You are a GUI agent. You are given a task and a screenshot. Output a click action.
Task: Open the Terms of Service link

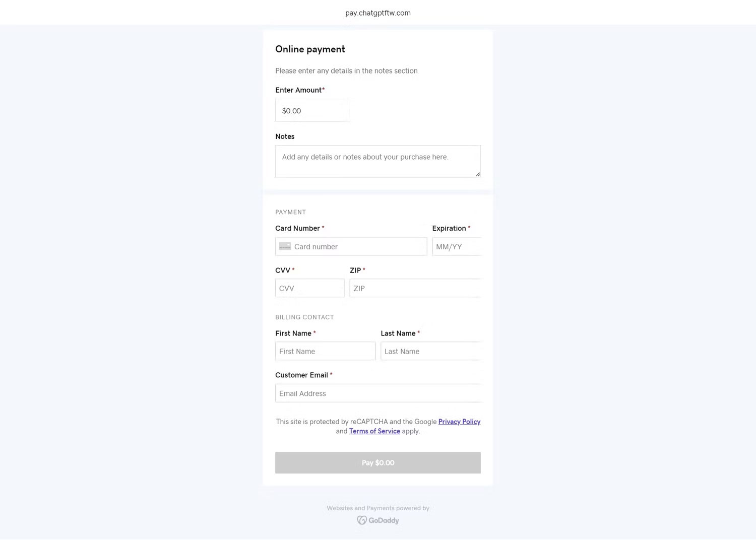click(374, 431)
